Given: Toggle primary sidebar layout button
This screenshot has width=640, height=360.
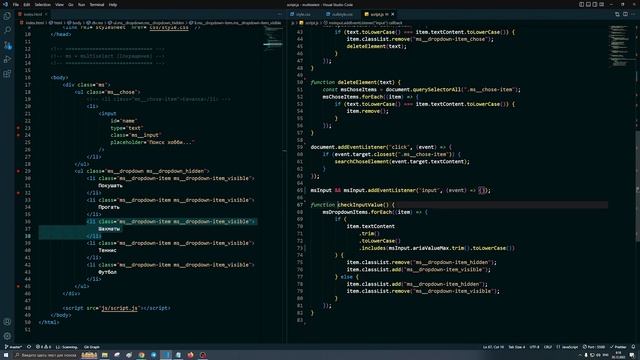Looking at the screenshot, I should (x=581, y=4).
